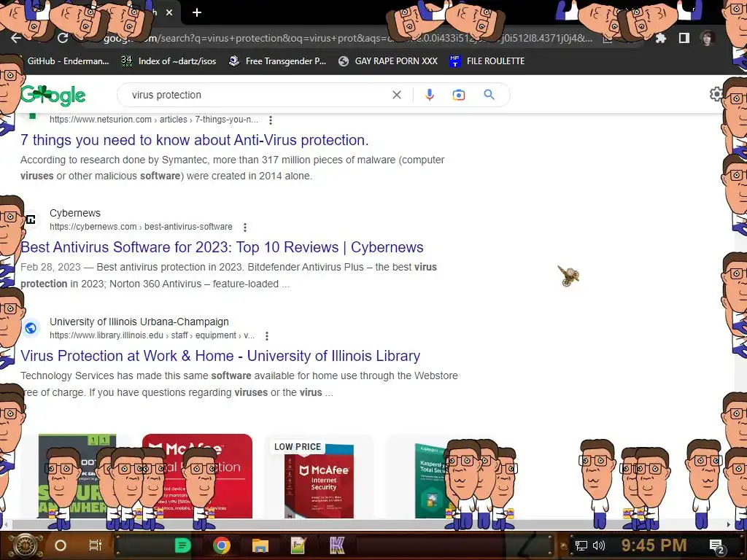Open the volume speaker tray icon
747x560 pixels.
598,545
